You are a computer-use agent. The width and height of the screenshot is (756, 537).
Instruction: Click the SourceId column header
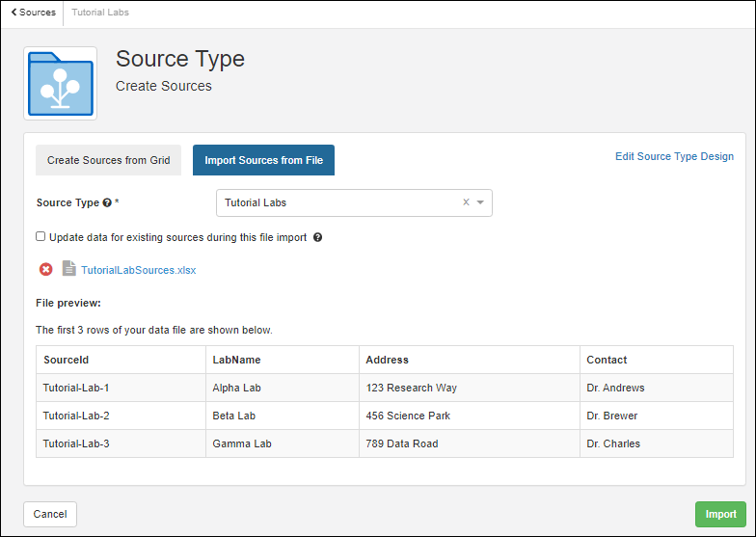(67, 360)
